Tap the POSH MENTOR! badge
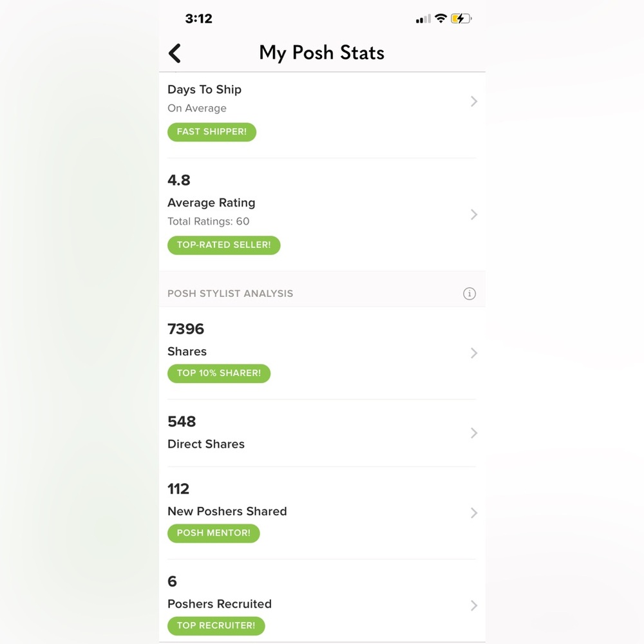 [x=213, y=533]
